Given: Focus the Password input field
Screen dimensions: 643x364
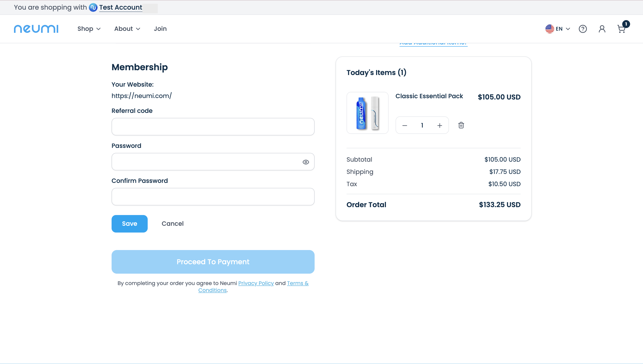Looking at the screenshot, I should pyautogui.click(x=213, y=161).
